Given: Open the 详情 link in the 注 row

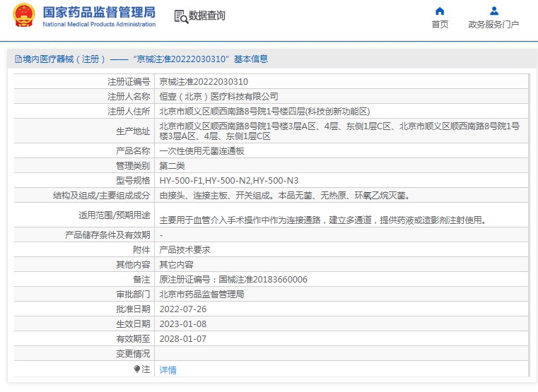Looking at the screenshot, I should 168,369.
